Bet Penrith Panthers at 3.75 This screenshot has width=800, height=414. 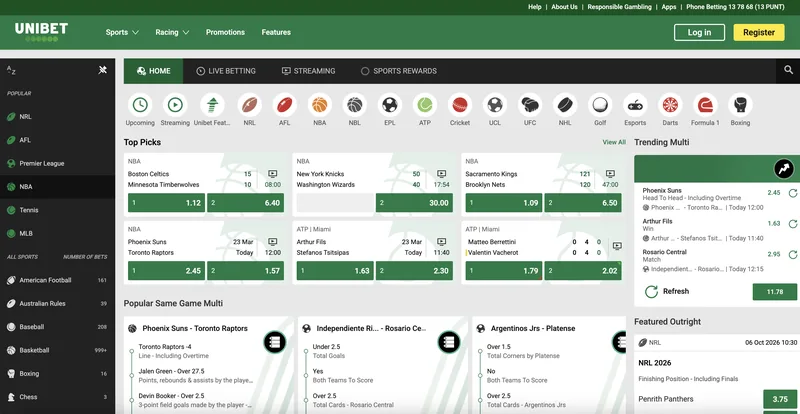pos(780,399)
